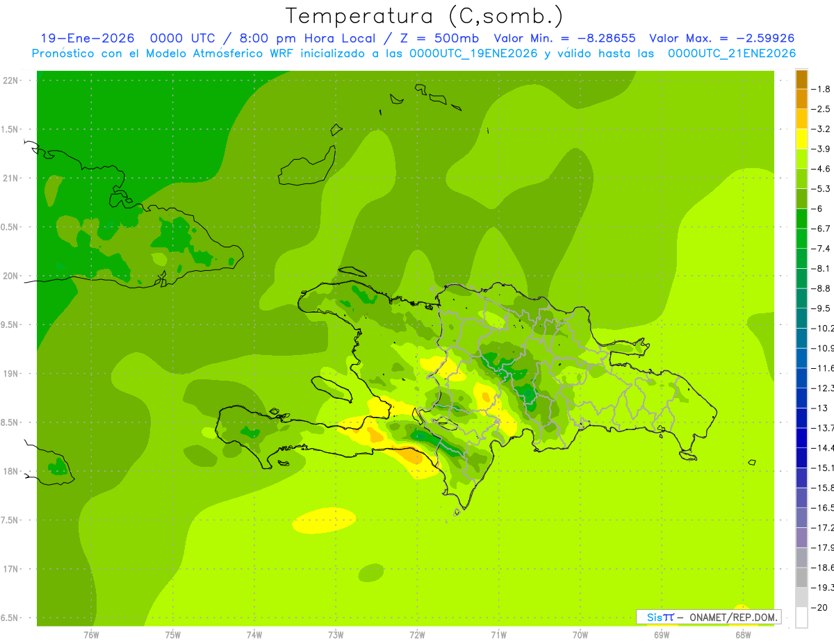This screenshot has width=834, height=644.
Task: Click the "-3.9" color scale label
Action: tap(821, 149)
